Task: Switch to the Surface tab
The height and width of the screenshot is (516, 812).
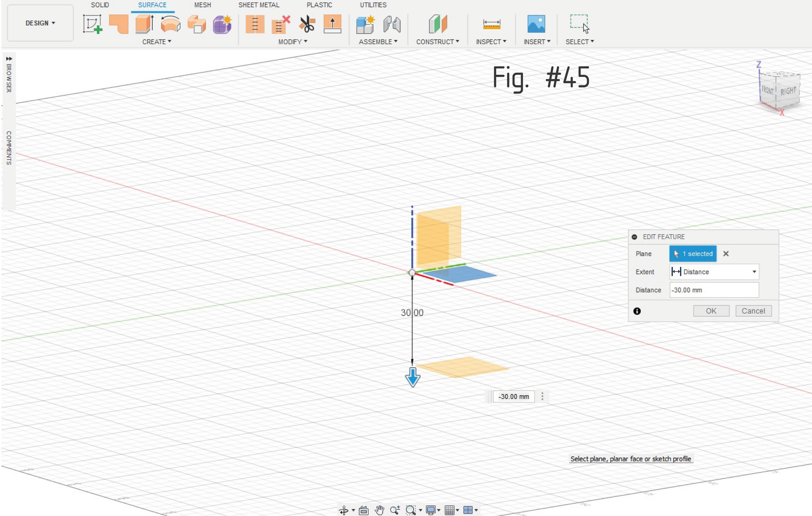Action: pyautogui.click(x=152, y=5)
